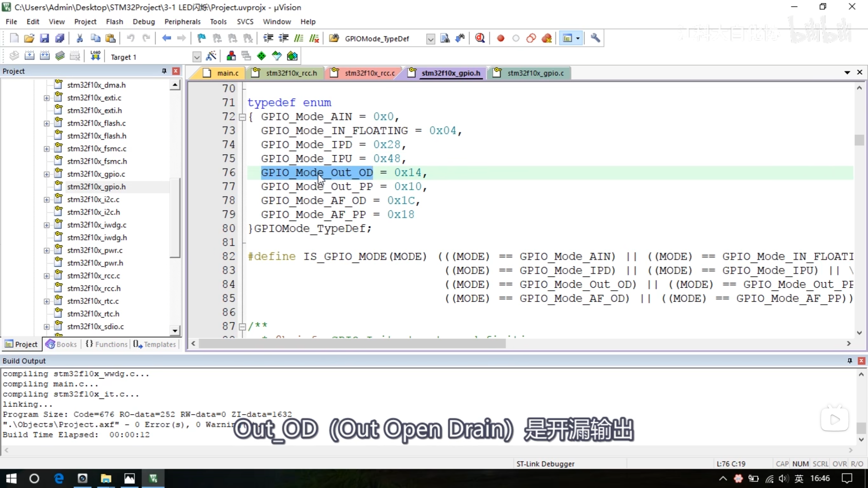Click the Manage Run-Time Environment green diamond icon
This screenshot has height=488, width=868.
coord(261,56)
